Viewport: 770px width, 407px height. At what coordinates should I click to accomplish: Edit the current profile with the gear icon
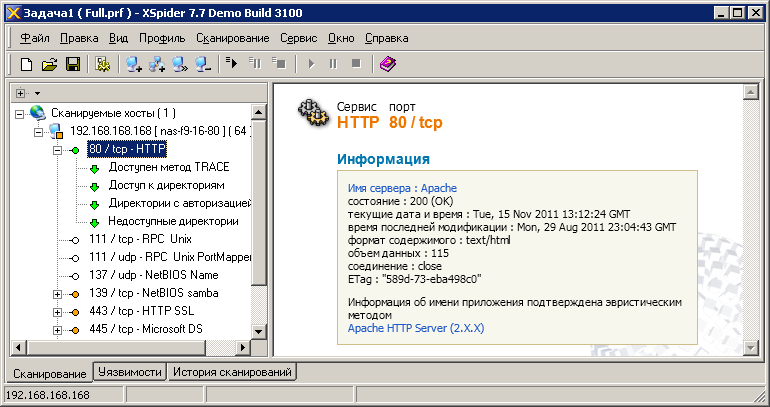tap(103, 64)
